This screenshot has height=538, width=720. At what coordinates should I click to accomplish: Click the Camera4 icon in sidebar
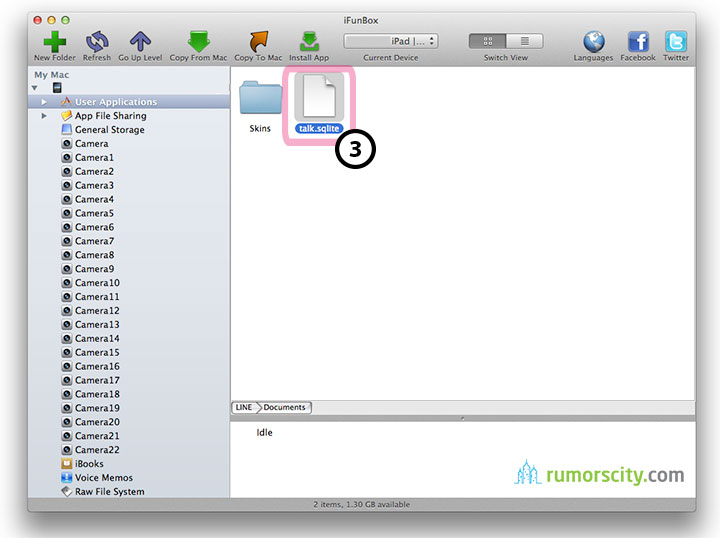(x=67, y=199)
